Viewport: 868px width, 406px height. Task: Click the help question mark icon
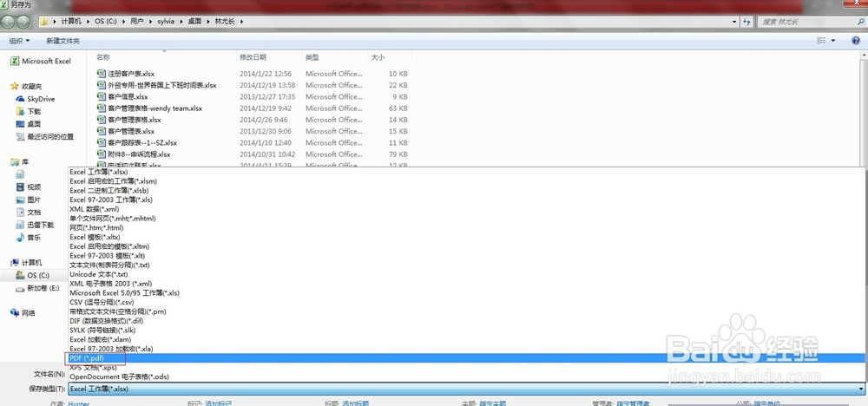pos(856,41)
